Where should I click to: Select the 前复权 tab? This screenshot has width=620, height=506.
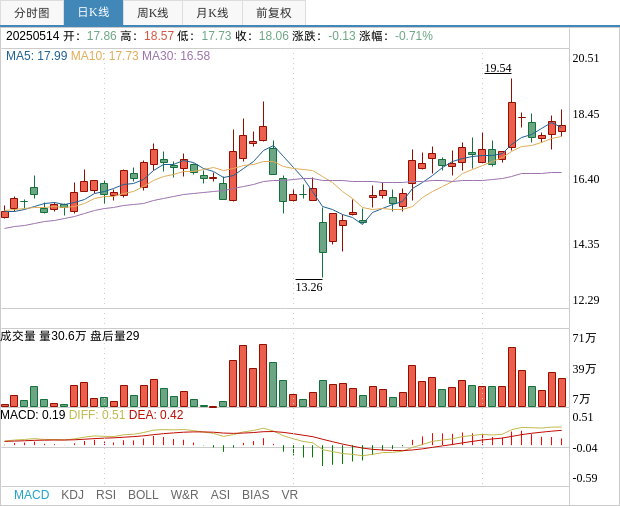(x=274, y=13)
